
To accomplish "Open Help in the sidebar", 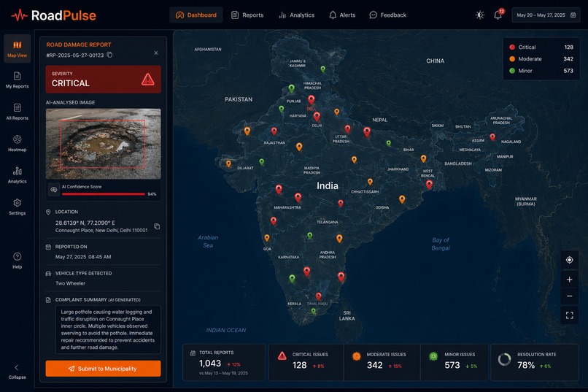I will point(18,261).
